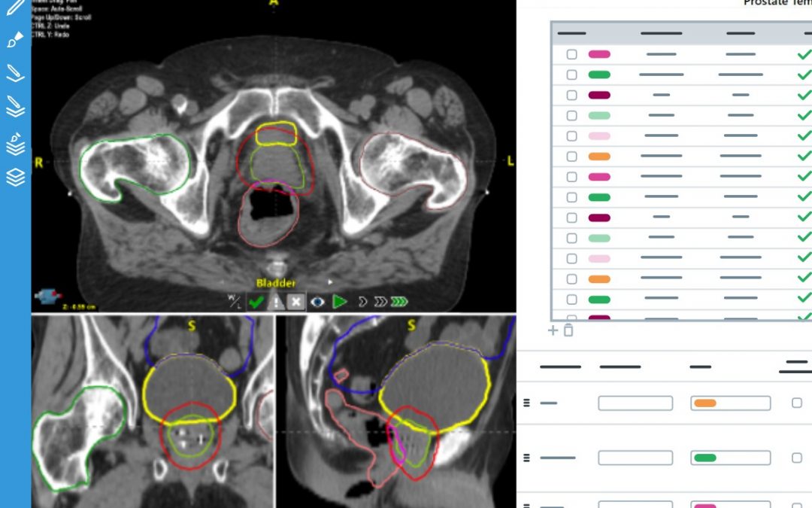
Task: Open the W/L window level control
Action: 235,302
